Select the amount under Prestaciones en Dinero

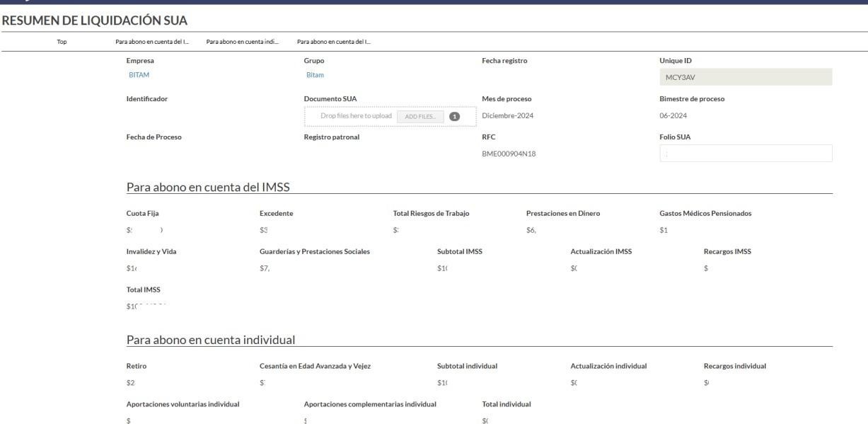click(x=531, y=230)
